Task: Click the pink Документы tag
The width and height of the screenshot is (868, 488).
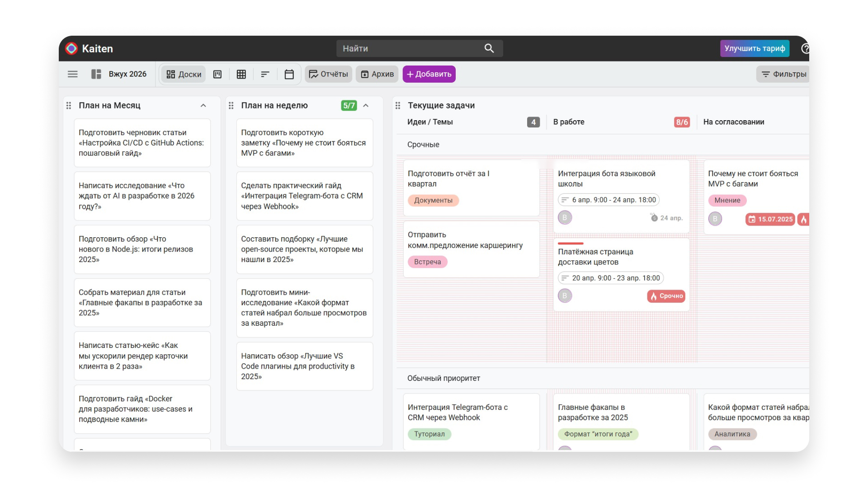Action: point(433,200)
